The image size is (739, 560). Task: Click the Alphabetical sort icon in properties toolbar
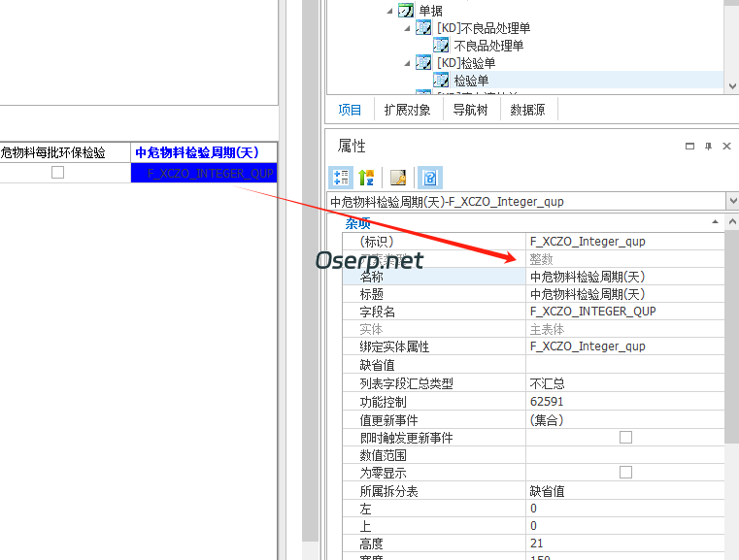click(366, 178)
